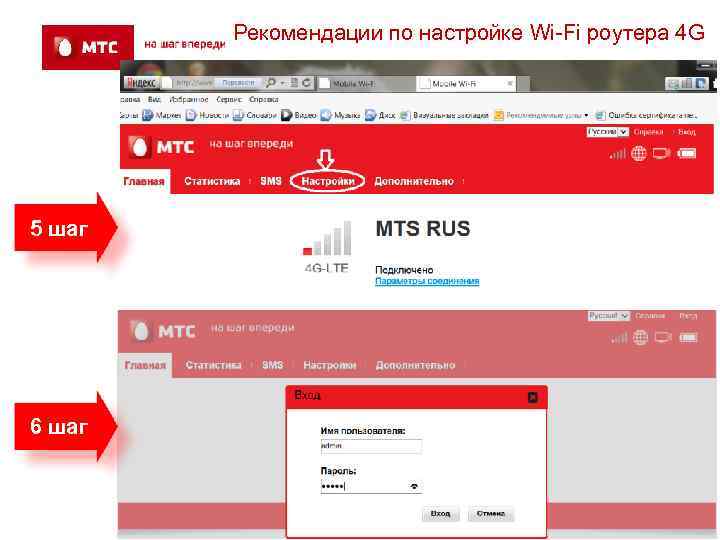Click the MTS RUS operator name
This screenshot has height=540, width=720.
coord(423,229)
